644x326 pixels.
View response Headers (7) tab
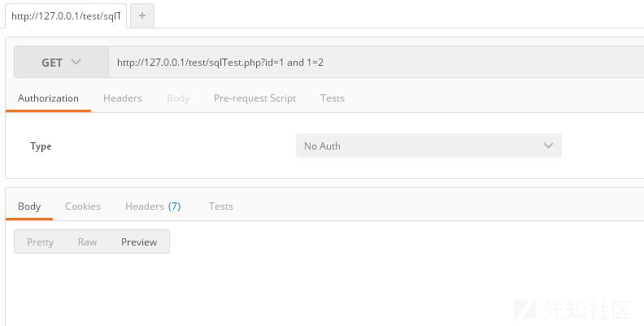coord(153,206)
